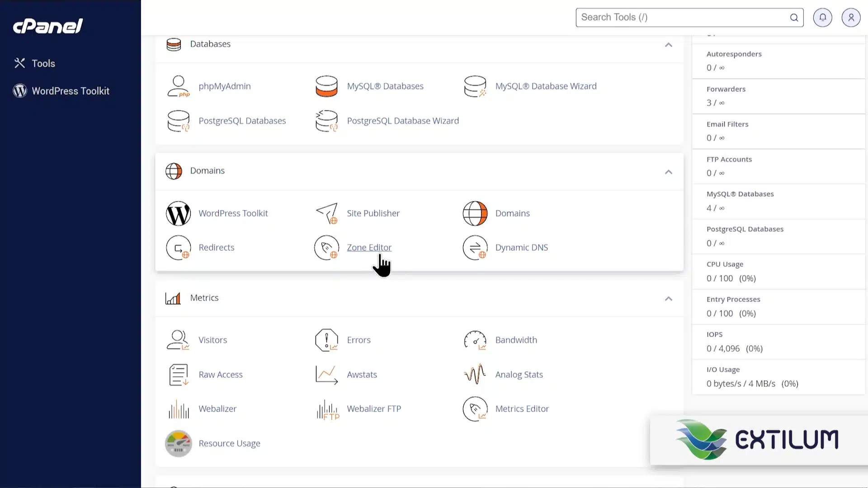Open the Dynamic DNS icon
The width and height of the screenshot is (868, 488).
(475, 248)
